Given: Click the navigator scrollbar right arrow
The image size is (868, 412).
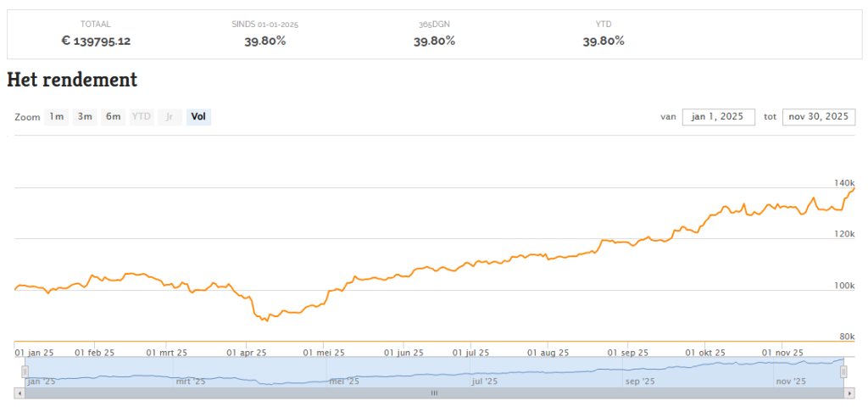Looking at the screenshot, I should (848, 393).
